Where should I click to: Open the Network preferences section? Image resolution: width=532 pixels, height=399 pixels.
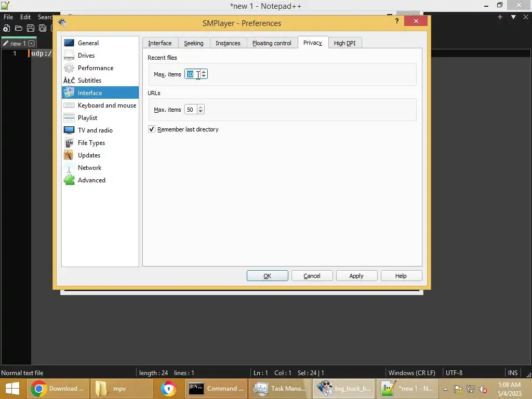pyautogui.click(x=100, y=168)
